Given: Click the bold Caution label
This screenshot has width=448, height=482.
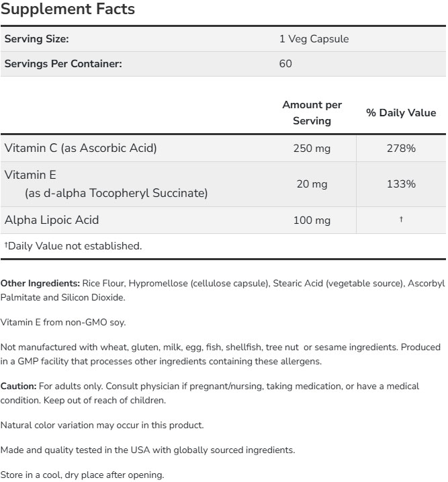Looking at the screenshot, I should coord(18,387).
